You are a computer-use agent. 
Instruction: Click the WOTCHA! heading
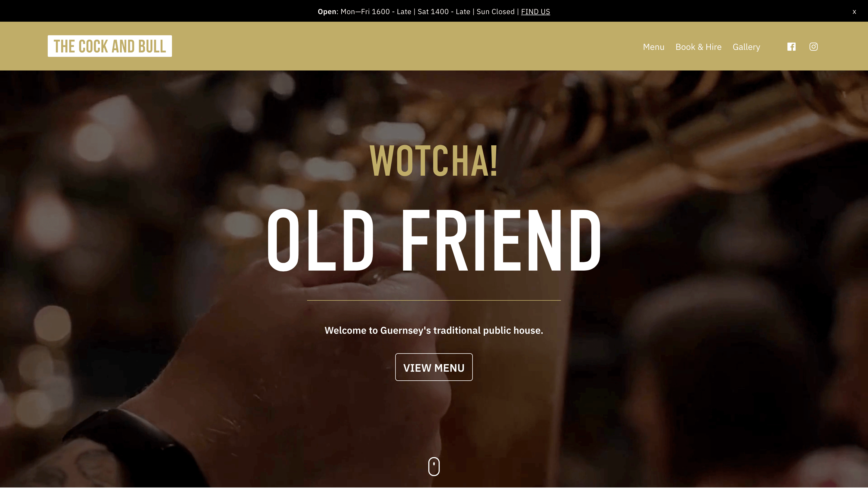434,161
